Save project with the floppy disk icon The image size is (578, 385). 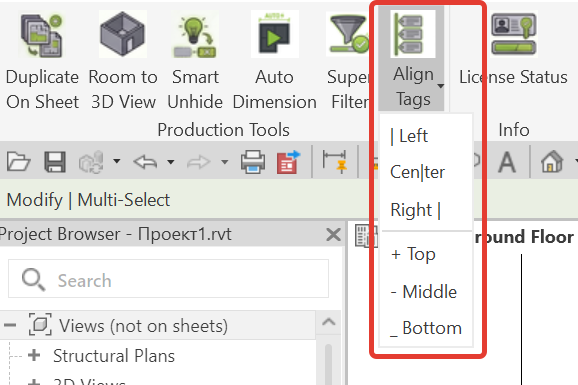pyautogui.click(x=55, y=162)
